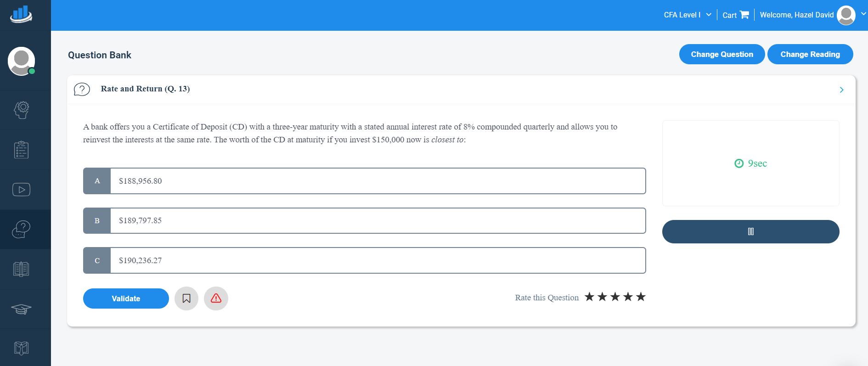Open the video player sidebar icon
Screen dimensions: 868x366
21,190
